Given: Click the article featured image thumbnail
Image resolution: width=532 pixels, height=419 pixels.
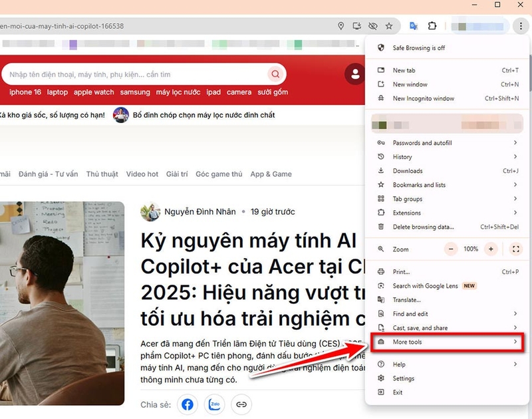Looking at the screenshot, I should coord(62,303).
